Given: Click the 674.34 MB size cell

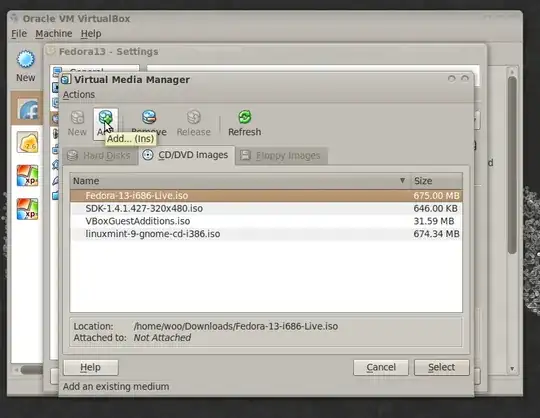Looking at the screenshot, I should point(436,234).
